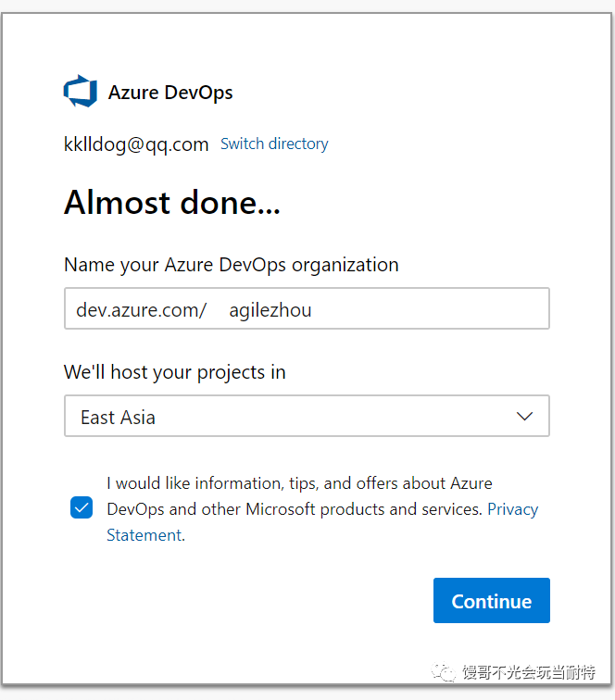
Task: Click the WeChat watermark icon
Action: coord(443,672)
